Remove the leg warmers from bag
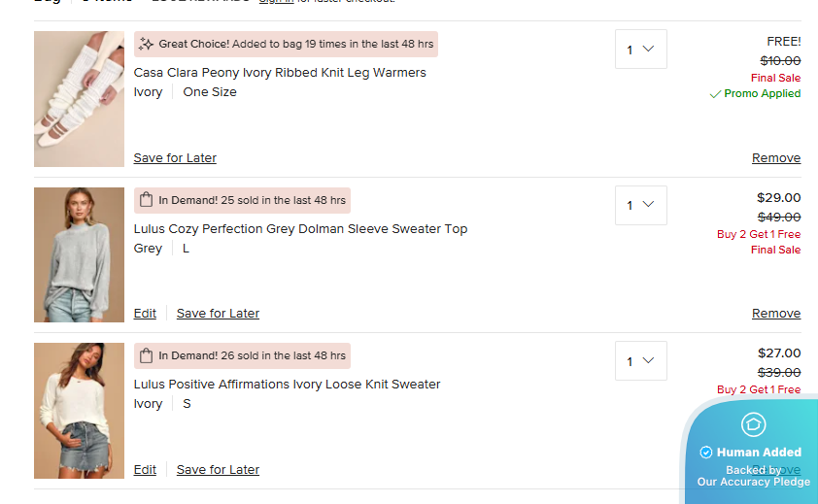This screenshot has height=504, width=818. [x=776, y=158]
